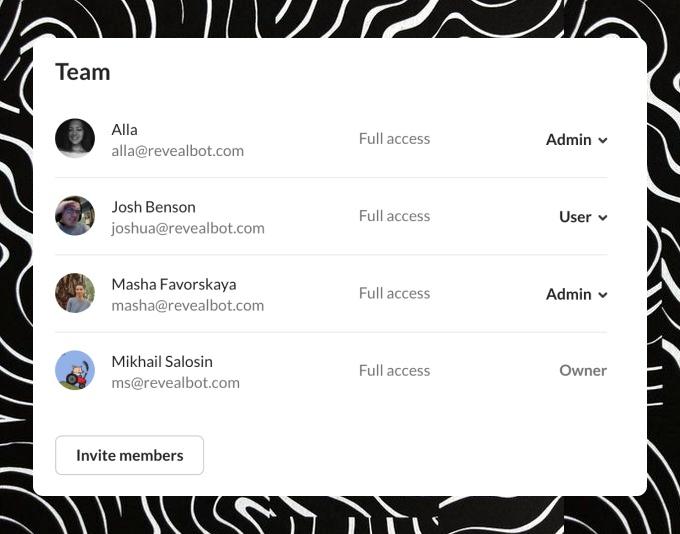Click chevron arrow next to Alla's Admin
Viewport: 680px width, 534px height.
coord(602,140)
